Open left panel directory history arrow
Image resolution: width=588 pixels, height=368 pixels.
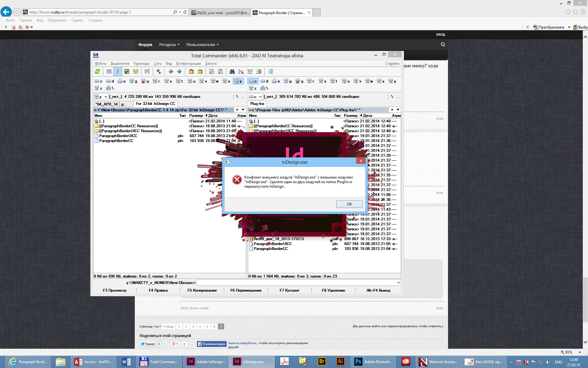pos(243,110)
